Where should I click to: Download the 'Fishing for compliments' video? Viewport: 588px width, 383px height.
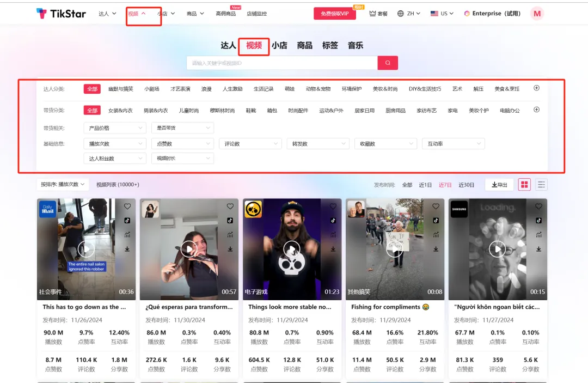pyautogui.click(x=436, y=249)
